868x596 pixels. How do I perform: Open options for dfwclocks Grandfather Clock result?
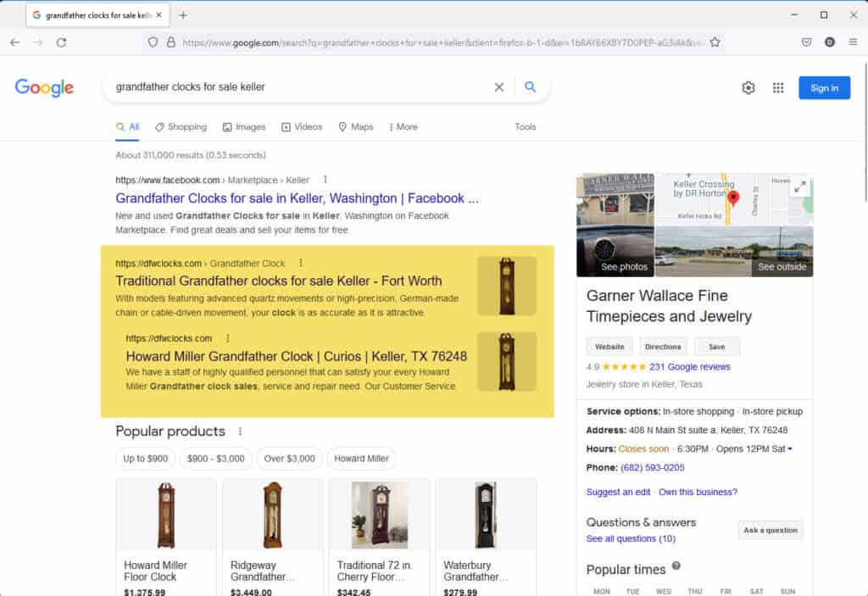(301, 263)
